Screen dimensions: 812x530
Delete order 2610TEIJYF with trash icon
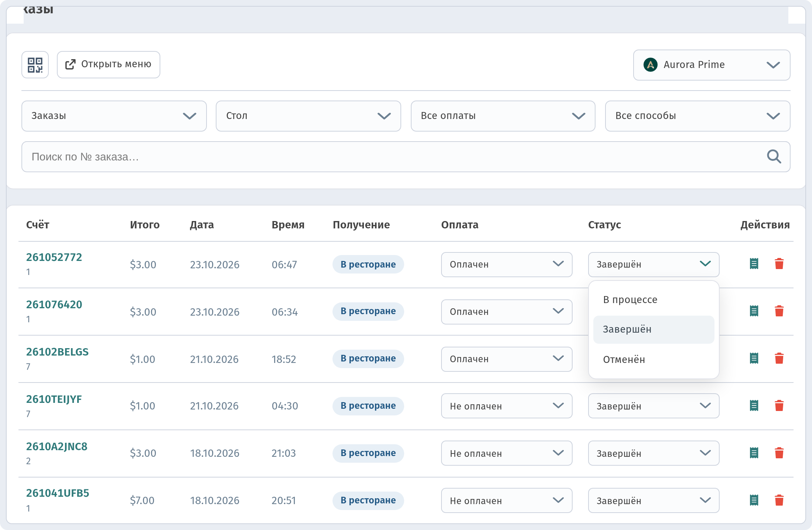[779, 406]
